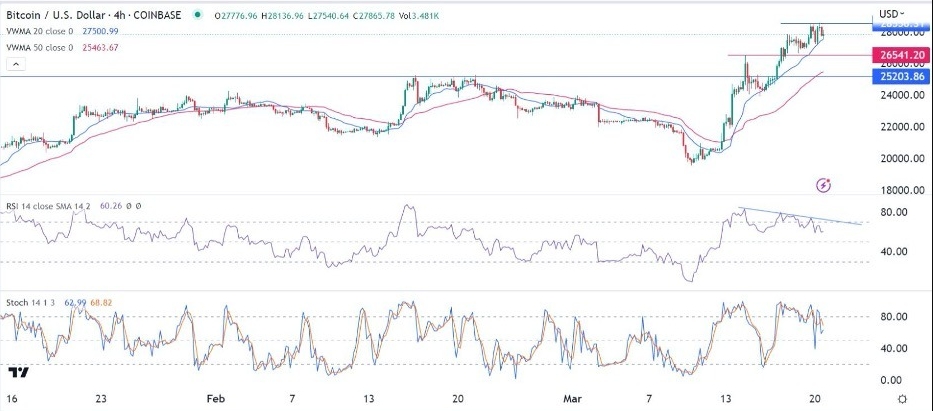
Task: Select the VWMA 50 close 0 legend
Action: click(40, 48)
